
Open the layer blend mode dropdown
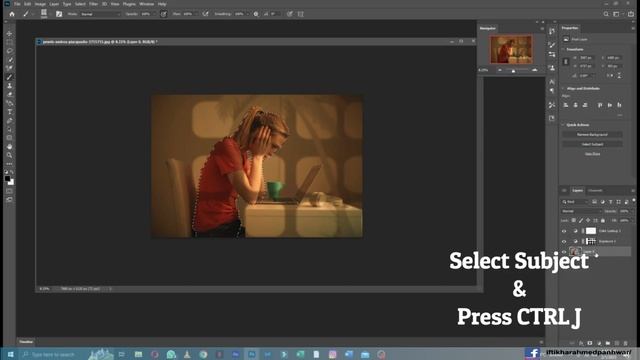tap(581, 211)
